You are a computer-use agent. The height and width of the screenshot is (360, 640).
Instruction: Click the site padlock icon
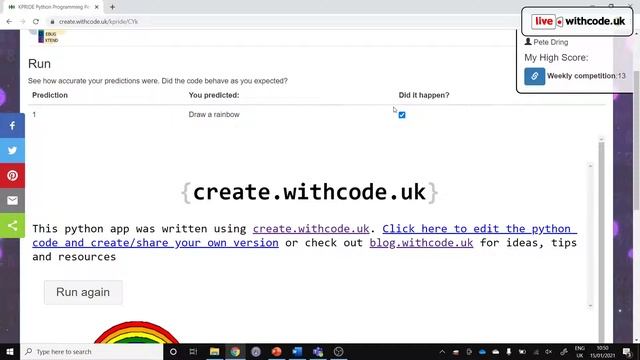pos(52,21)
